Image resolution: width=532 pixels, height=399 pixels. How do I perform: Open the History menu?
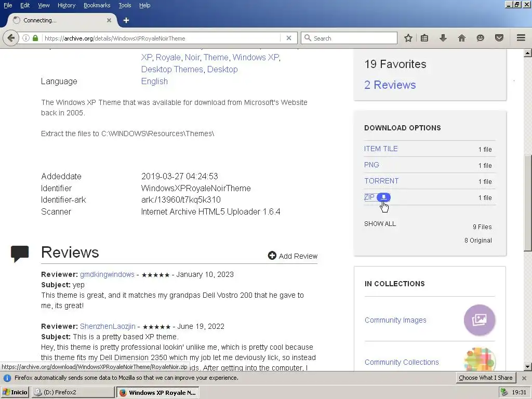tap(66, 5)
